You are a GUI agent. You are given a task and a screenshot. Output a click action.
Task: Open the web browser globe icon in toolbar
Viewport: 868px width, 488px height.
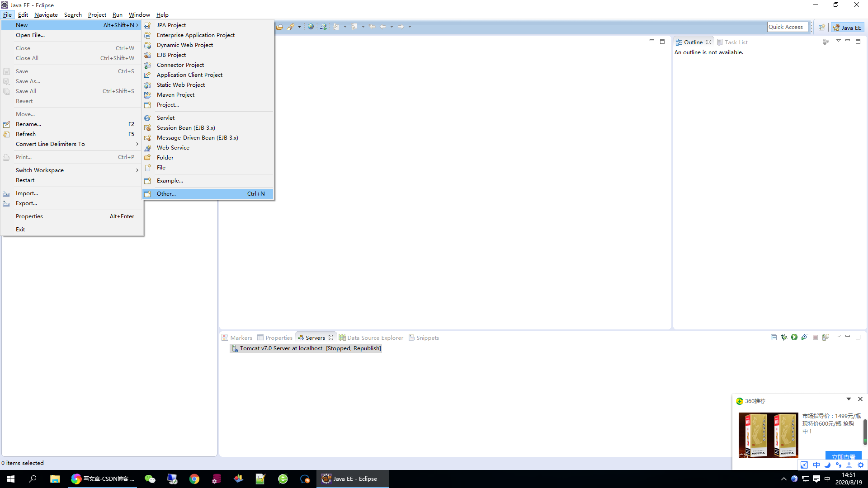coord(311,27)
